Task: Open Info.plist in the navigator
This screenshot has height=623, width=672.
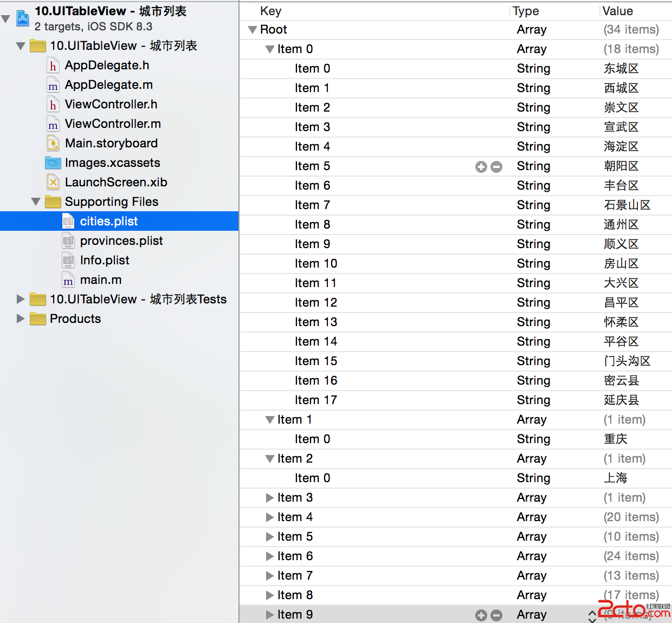Action: pyautogui.click(x=105, y=261)
